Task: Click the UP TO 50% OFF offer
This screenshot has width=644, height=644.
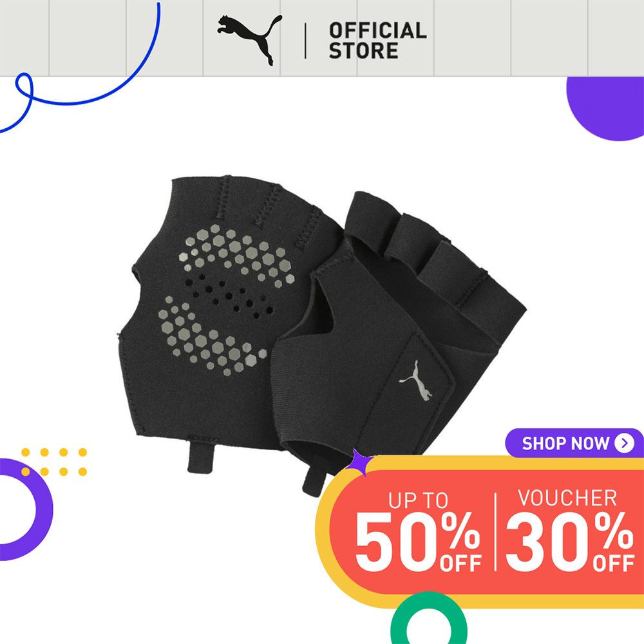Action: point(418,531)
